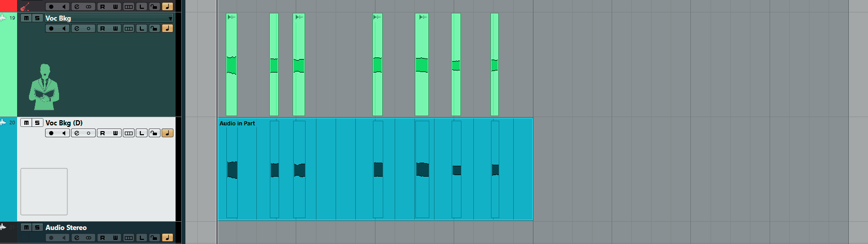Open Edit Channel Settings for Audio Stereo

77,238
